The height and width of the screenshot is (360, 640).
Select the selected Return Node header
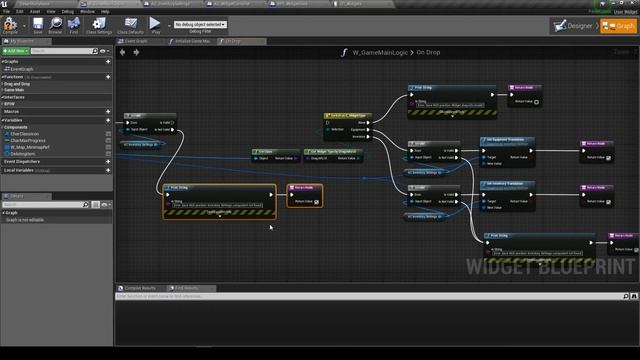pyautogui.click(x=304, y=188)
